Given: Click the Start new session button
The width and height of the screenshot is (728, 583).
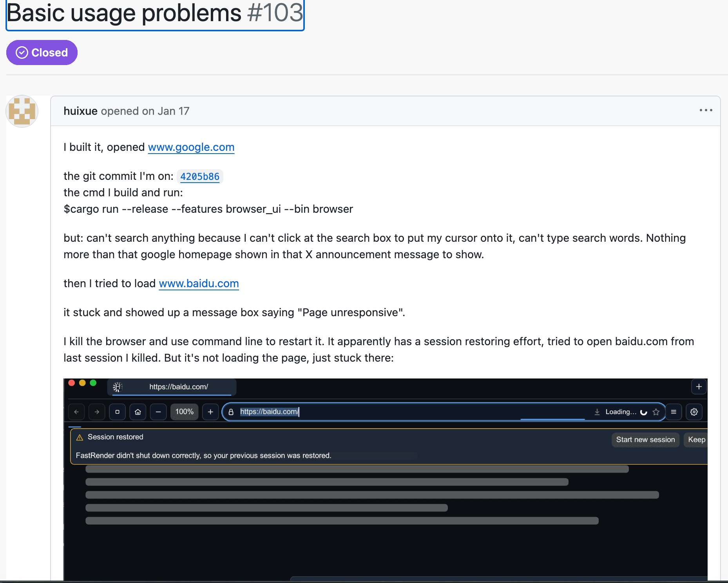Looking at the screenshot, I should pos(645,440).
